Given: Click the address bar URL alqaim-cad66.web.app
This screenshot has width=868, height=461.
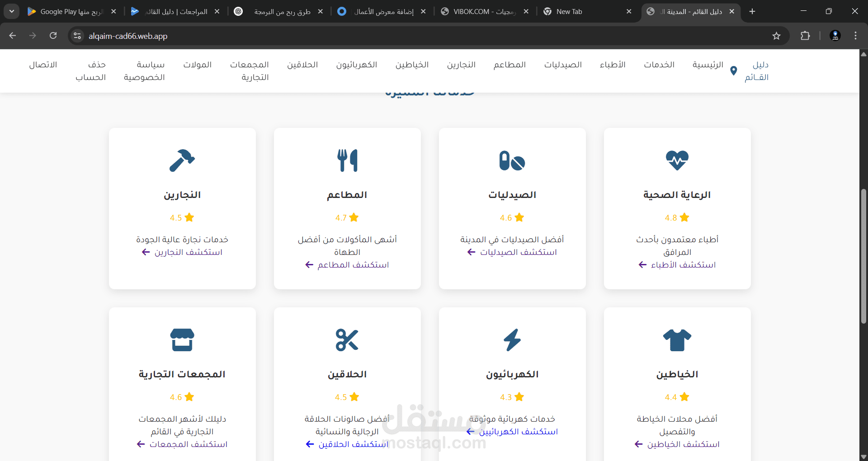Looking at the screenshot, I should point(128,36).
